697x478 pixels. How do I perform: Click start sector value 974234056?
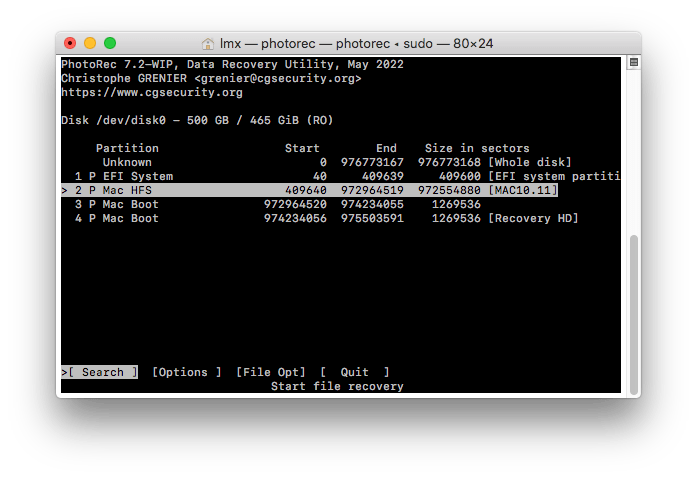pos(296,218)
